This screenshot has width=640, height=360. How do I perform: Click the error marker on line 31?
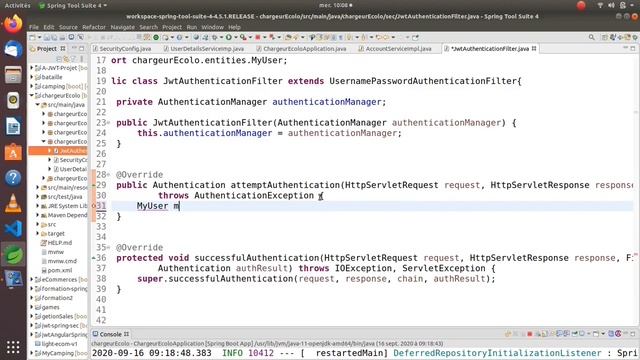point(93,206)
